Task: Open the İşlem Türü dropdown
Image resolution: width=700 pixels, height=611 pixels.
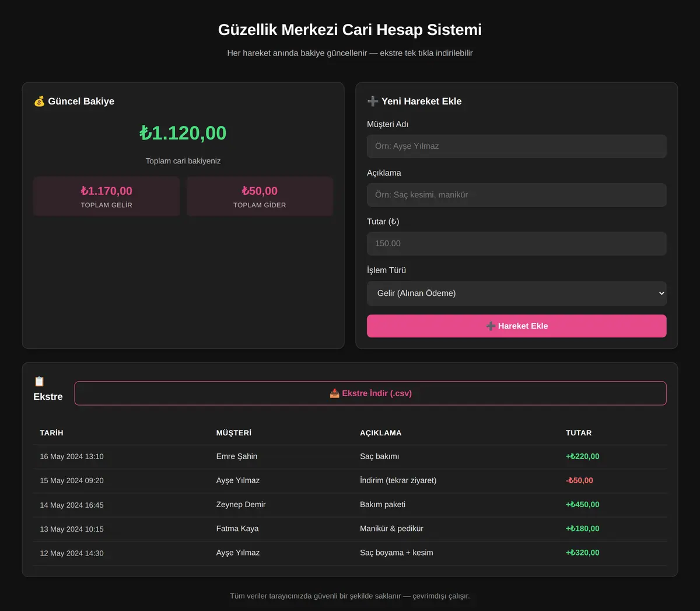Action: coord(517,294)
